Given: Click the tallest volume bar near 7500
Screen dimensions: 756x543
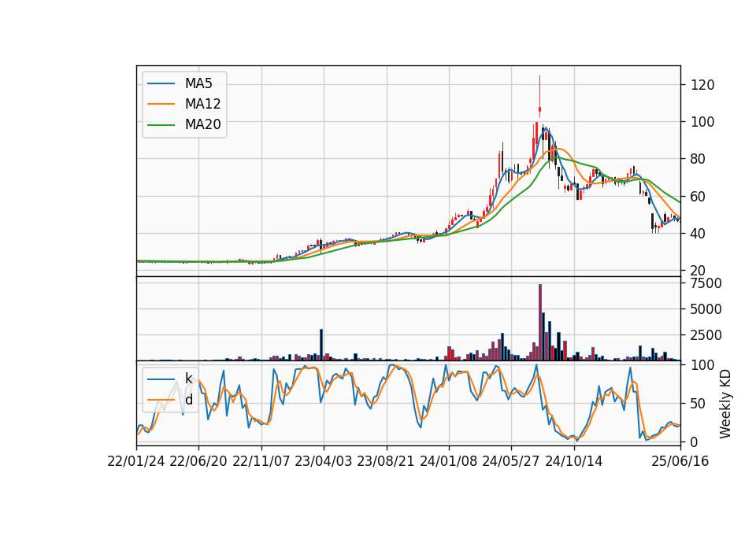Looking at the screenshot, I should 540,323.
